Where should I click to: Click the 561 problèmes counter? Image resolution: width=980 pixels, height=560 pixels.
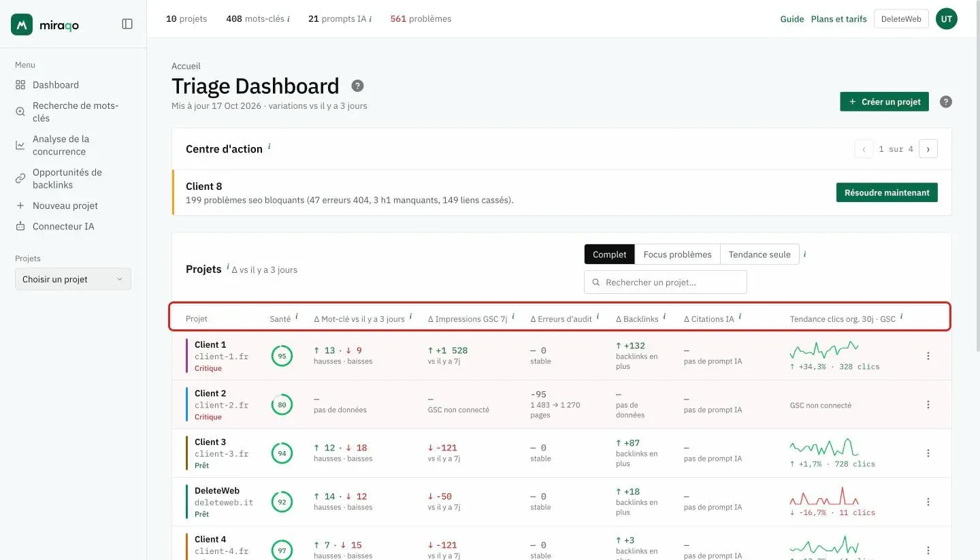click(x=421, y=19)
